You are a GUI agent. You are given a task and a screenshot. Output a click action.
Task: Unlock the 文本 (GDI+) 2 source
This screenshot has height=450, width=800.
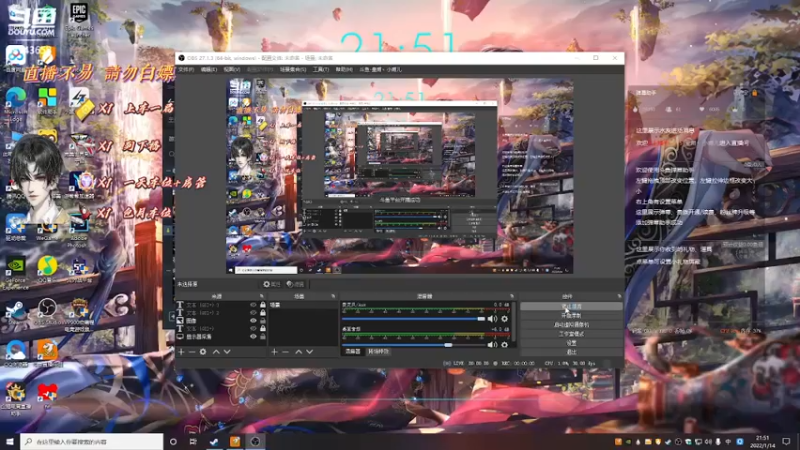(263, 313)
